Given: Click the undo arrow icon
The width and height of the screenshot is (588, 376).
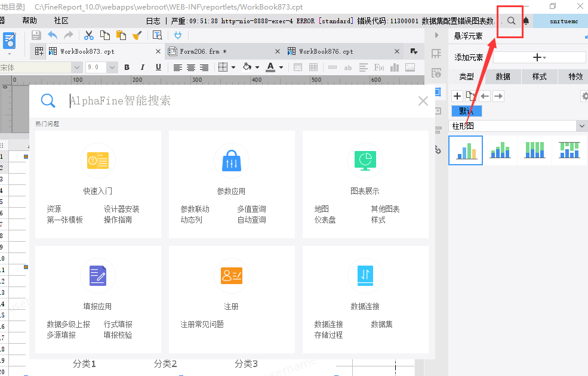Looking at the screenshot, I should click(53, 35).
